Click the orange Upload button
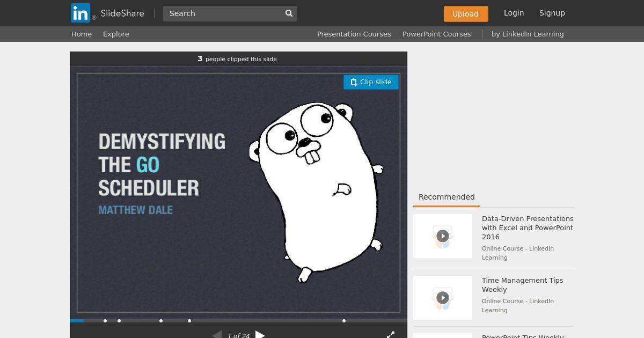This screenshot has height=338, width=644. (x=466, y=14)
